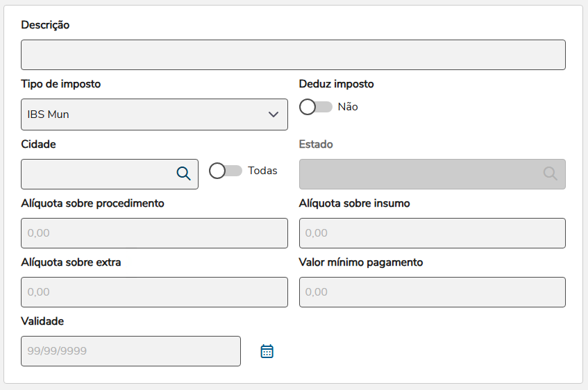The image size is (588, 390).
Task: Click the Validade label text
Action: (42, 321)
